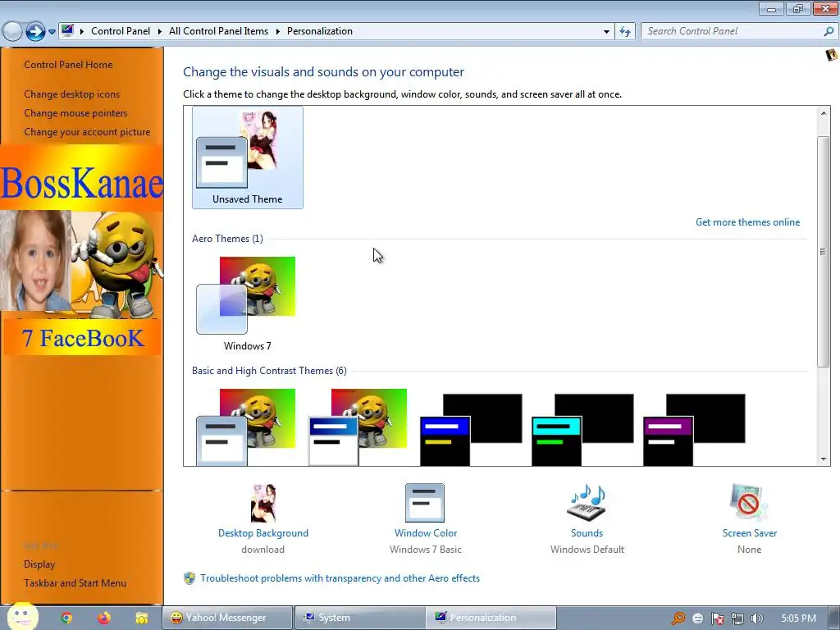Image resolution: width=840 pixels, height=630 pixels.
Task: Switch to Yahoo! Messenger taskbar window
Action: 227,618
